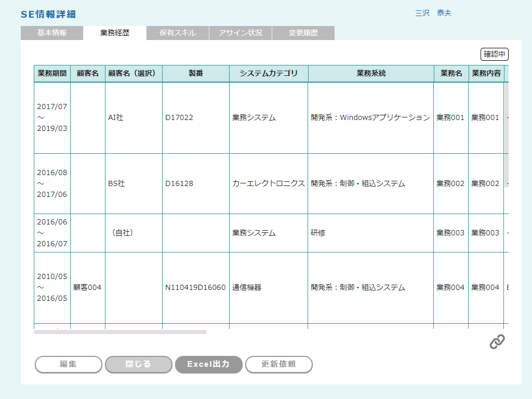Click the 顧客004 customer name cell
Image resolution: width=532 pixels, height=399 pixels.
click(x=87, y=287)
